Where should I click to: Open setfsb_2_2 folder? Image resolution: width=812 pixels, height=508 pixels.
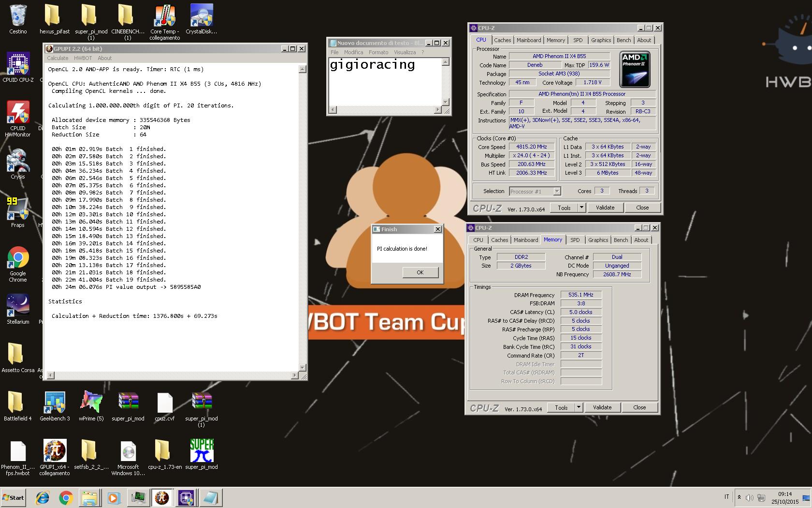[91, 455]
